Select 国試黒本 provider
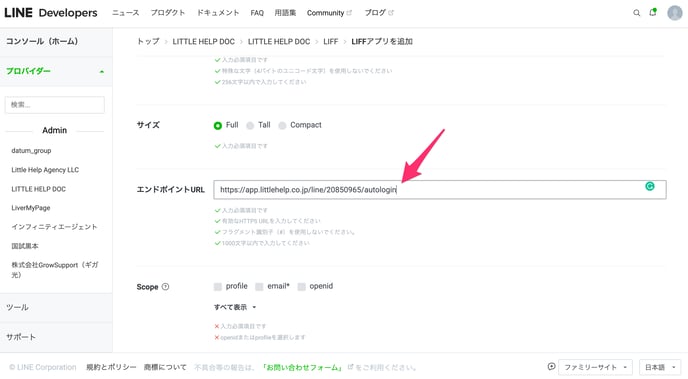688x379 pixels. click(25, 246)
